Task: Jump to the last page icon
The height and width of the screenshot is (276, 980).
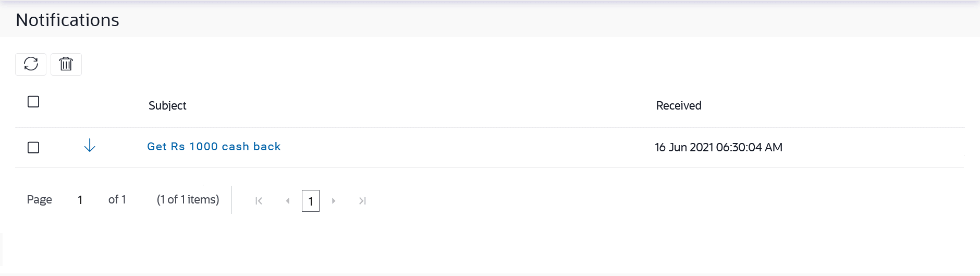Action: 363,201
